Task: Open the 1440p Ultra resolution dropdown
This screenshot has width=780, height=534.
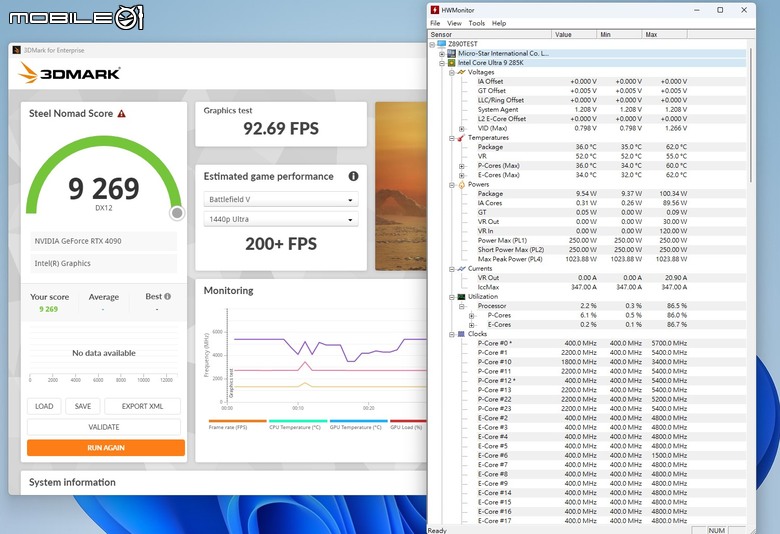Action: coord(281,219)
